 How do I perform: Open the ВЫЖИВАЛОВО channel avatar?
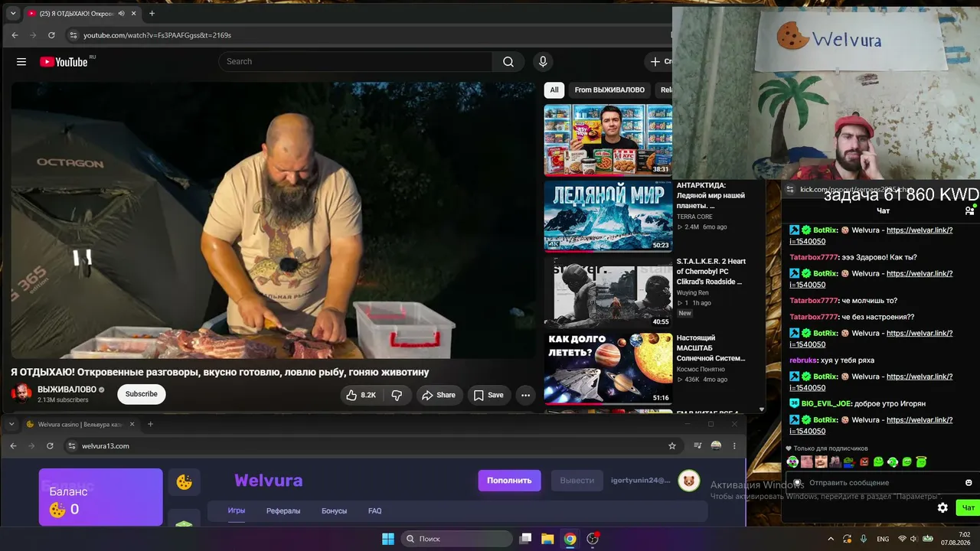point(21,393)
